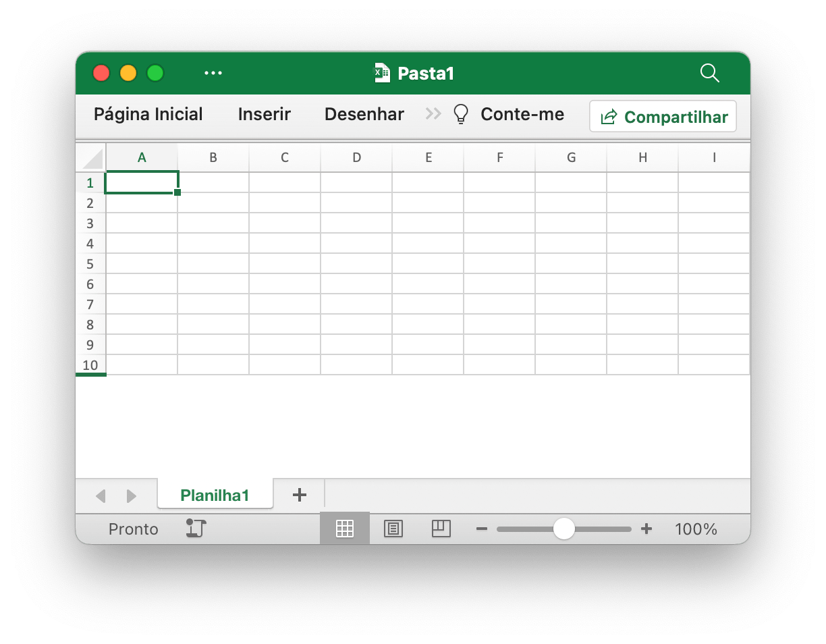Click the macro recording status icon
Image resolution: width=826 pixels, height=644 pixels.
click(196, 529)
